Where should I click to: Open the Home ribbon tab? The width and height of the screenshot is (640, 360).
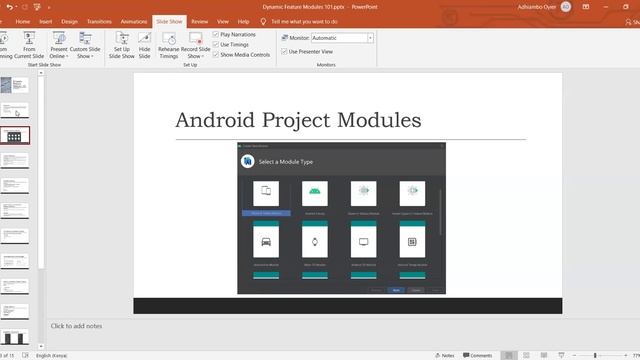pos(23,21)
